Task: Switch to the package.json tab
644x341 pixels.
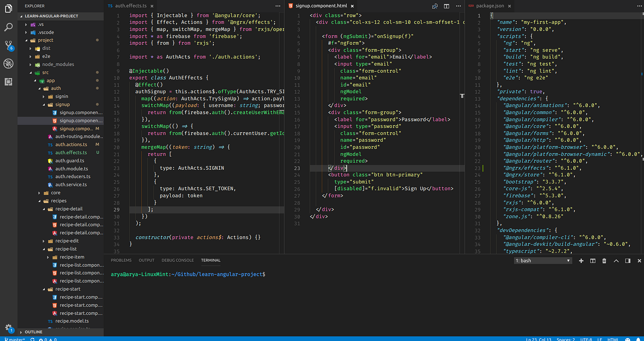Action: [489, 6]
